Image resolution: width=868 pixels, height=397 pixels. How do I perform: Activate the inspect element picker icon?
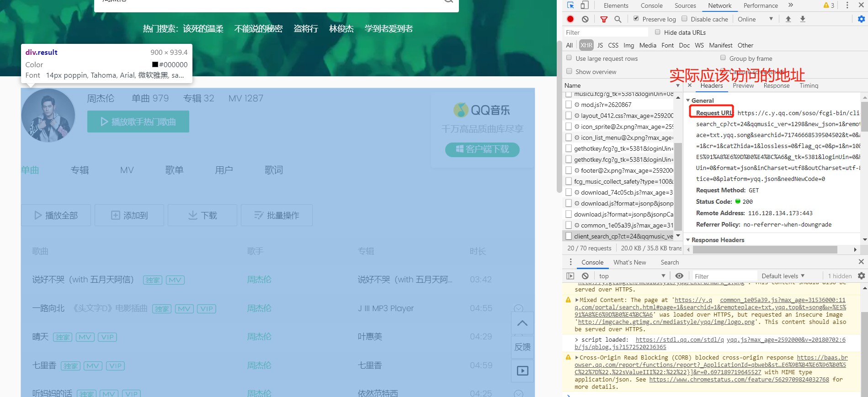click(570, 5)
